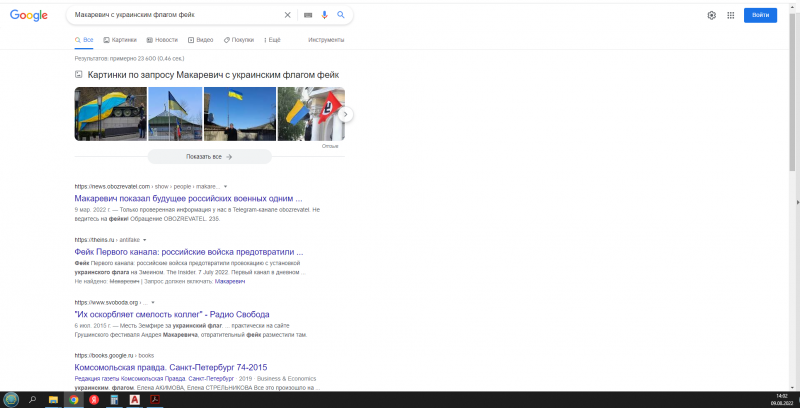Open Adobe Acrobat from taskbar
The width and height of the screenshot is (800, 408).
155,400
